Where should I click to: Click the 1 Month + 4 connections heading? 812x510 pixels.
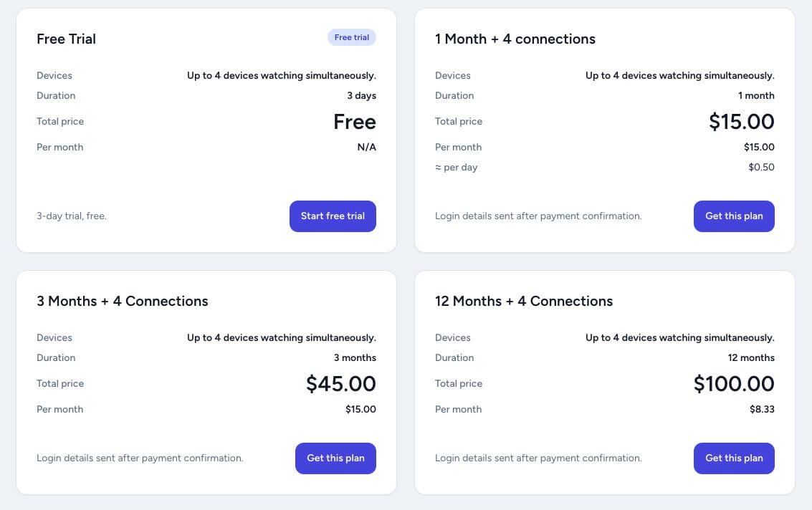pyautogui.click(x=515, y=39)
